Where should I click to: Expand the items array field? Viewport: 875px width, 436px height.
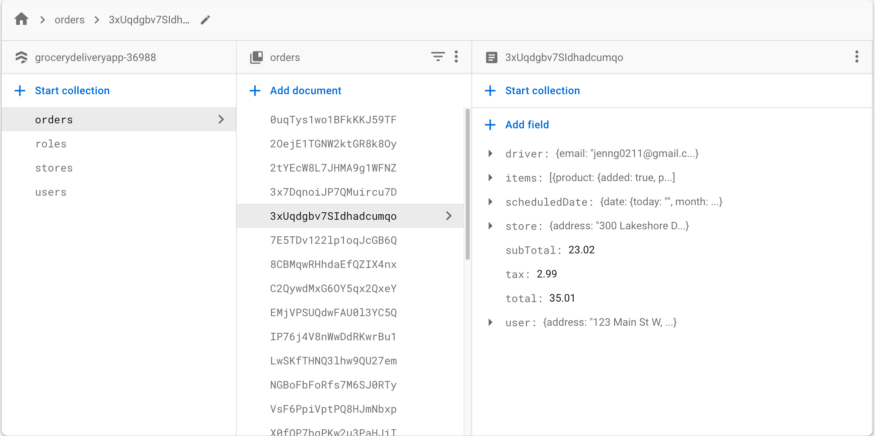tap(491, 178)
